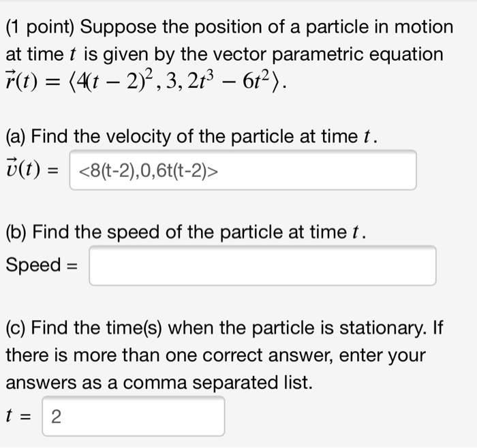Image resolution: width=477 pixels, height=448 pixels.
Task: Focus the empty Speed answer field
Action: 262,266
